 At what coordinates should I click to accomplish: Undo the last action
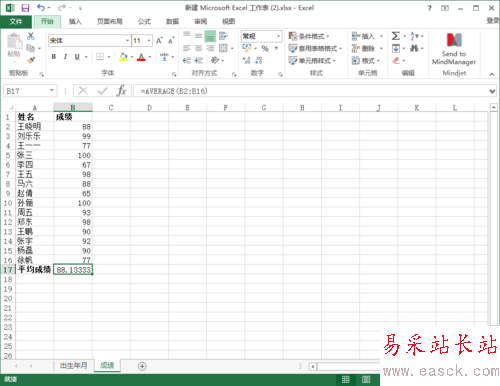[x=41, y=8]
